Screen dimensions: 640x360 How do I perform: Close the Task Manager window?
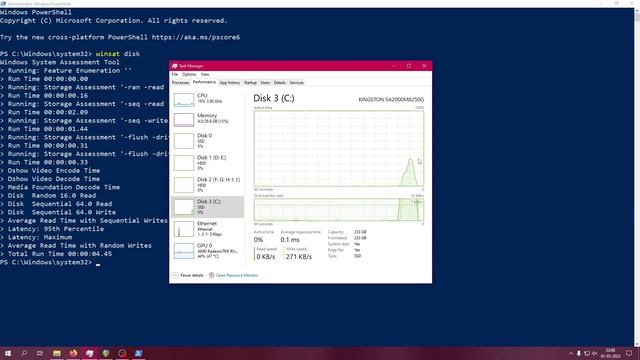coord(424,66)
